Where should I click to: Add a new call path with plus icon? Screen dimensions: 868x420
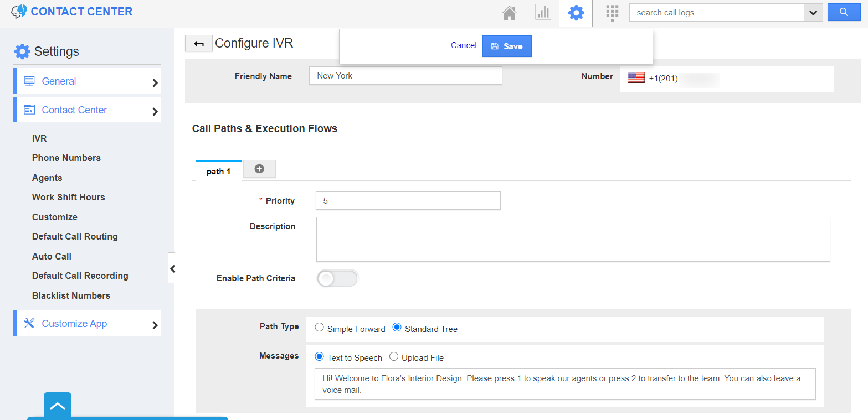point(259,169)
